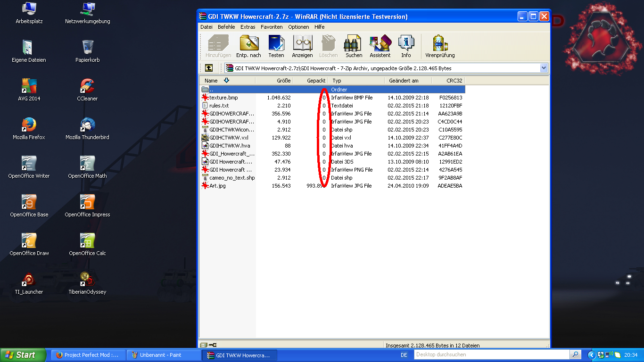Expand hidden system tray icons arrow
Image resolution: width=644 pixels, height=362 pixels.
[x=591, y=355]
